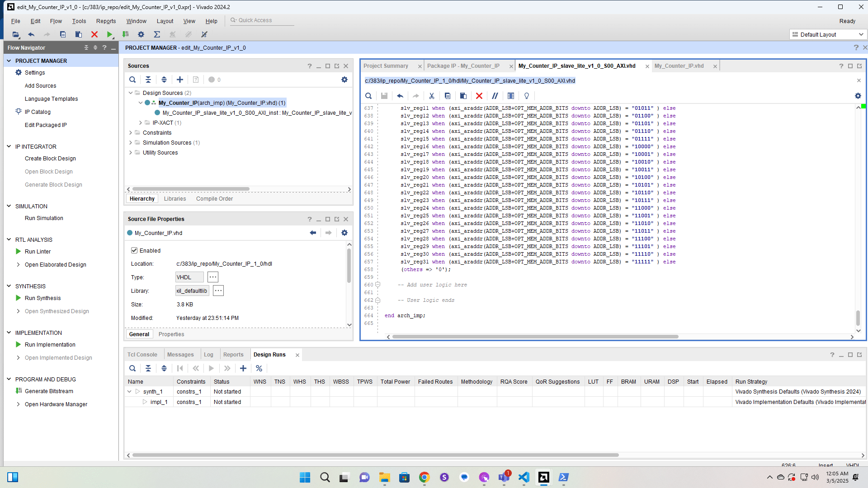Expand Open Elaborated Design in Flow Navigator
868x488 pixels.
18,265
